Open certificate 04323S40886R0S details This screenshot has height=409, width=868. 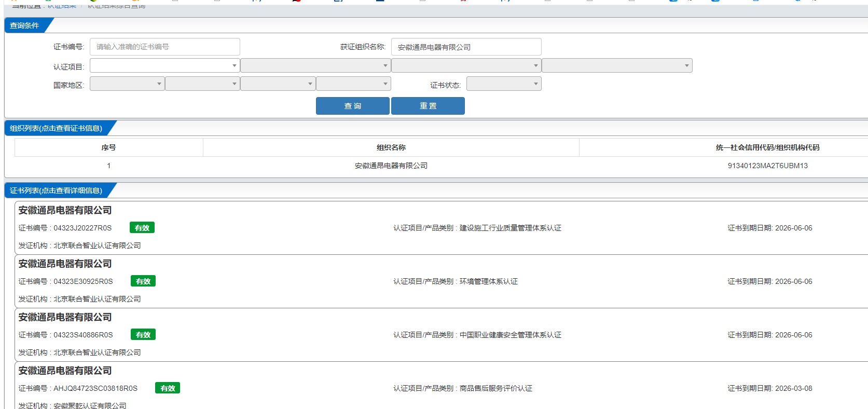83,335
